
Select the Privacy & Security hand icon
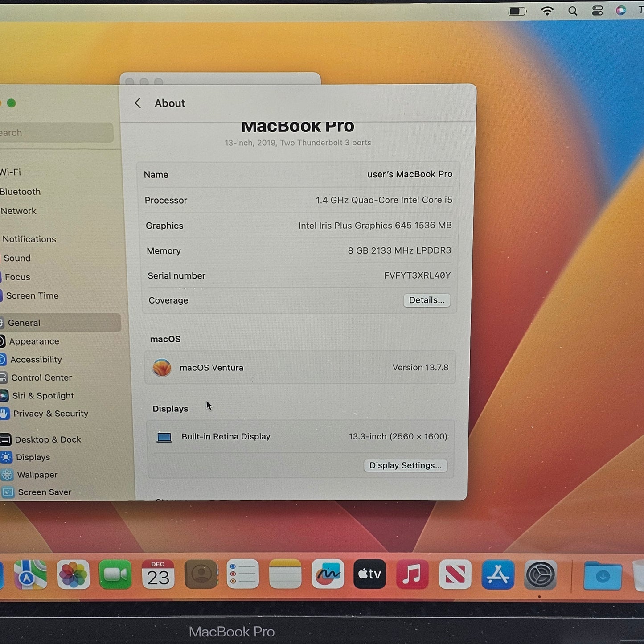(5, 414)
